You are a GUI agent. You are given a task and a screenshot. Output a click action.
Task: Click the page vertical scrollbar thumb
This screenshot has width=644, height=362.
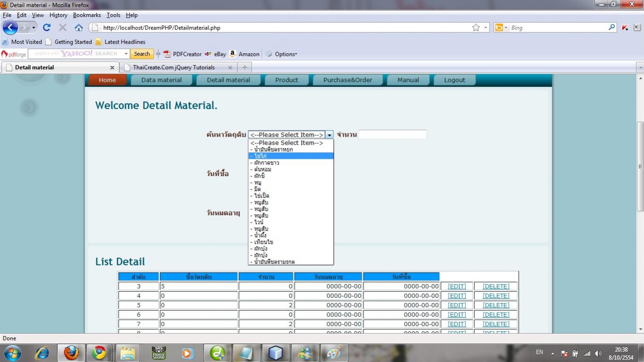[x=640, y=166]
